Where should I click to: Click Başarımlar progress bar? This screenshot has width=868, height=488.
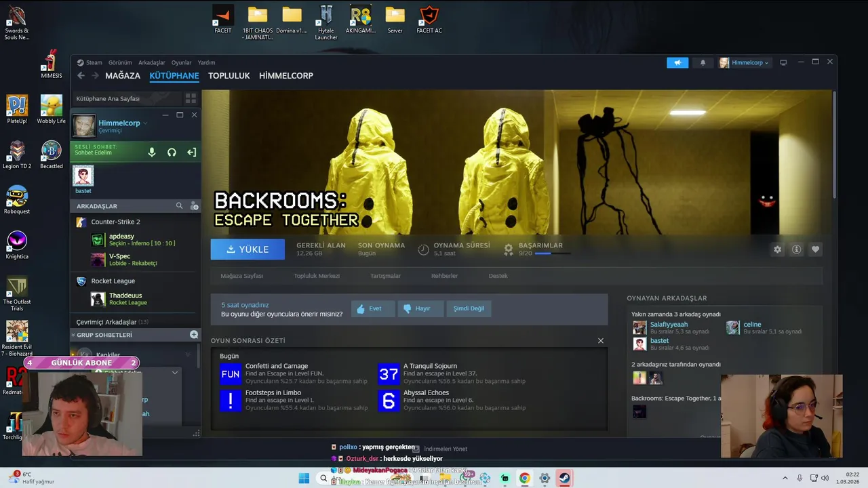tap(552, 253)
